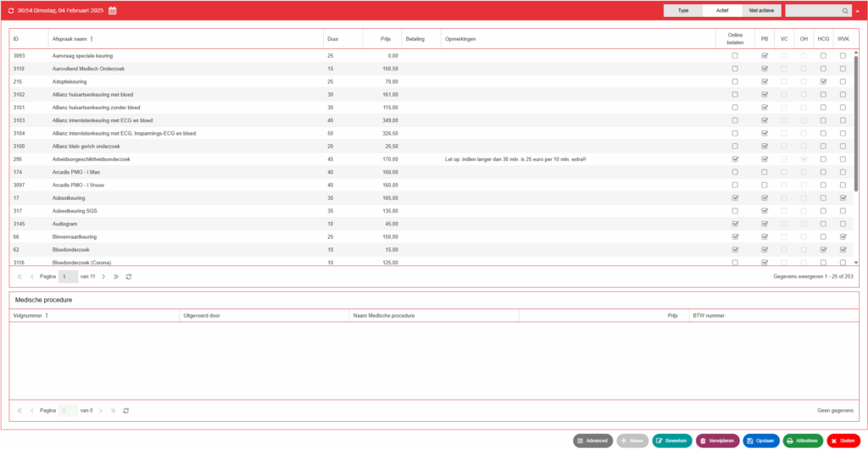The image size is (868, 449).
Task: Click the Opslaan button
Action: tap(761, 441)
